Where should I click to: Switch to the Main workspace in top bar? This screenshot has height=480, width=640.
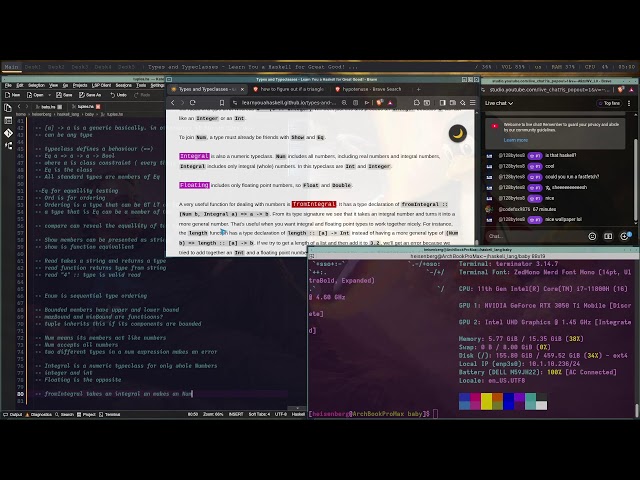pyautogui.click(x=11, y=67)
